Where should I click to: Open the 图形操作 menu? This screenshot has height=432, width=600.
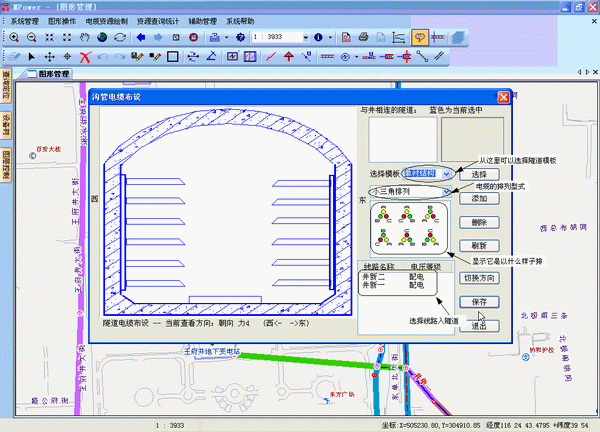click(62, 21)
